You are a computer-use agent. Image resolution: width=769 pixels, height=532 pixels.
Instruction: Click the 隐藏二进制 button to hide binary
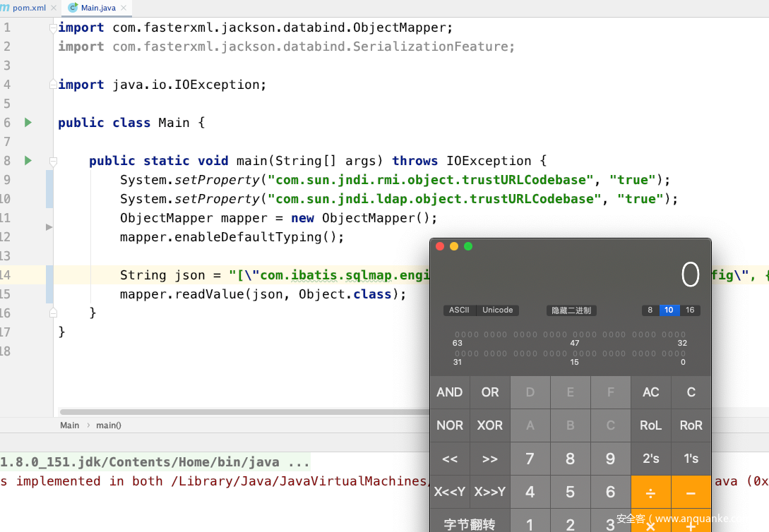coord(571,310)
